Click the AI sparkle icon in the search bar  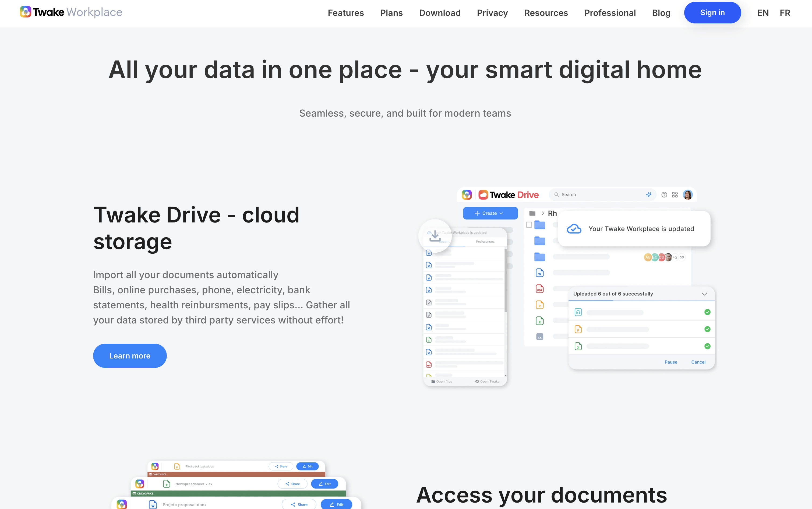[649, 194]
